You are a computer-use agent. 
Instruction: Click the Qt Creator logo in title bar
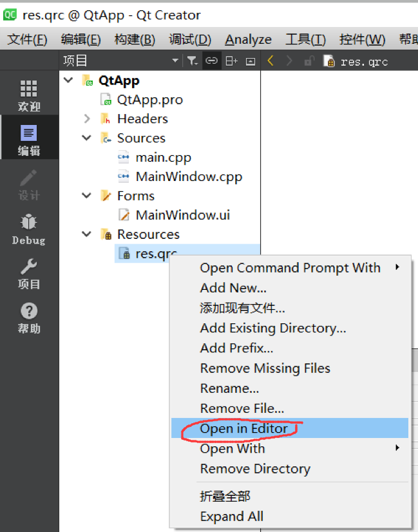[x=10, y=15]
